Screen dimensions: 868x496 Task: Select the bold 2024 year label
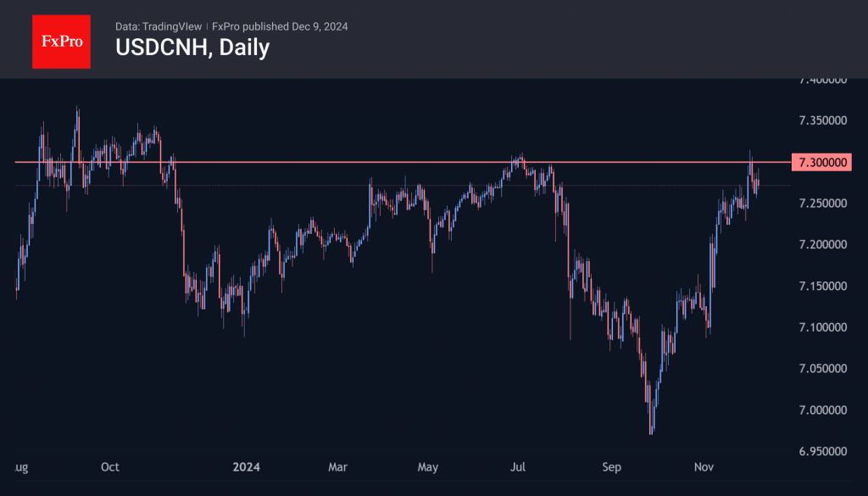click(245, 467)
